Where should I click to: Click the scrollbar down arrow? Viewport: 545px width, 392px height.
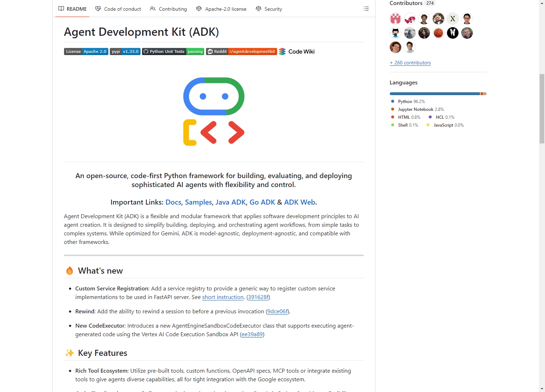(542, 389)
